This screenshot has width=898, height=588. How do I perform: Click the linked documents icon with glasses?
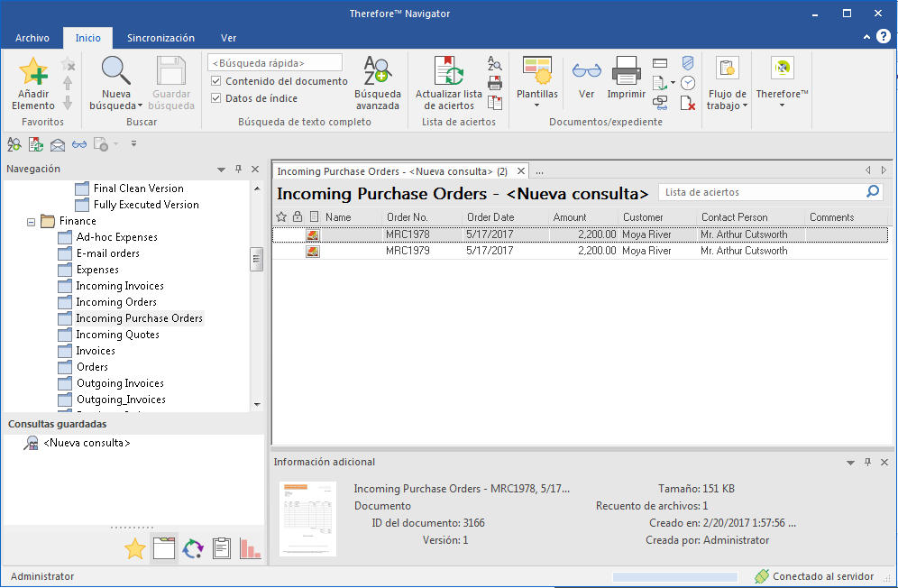(660, 103)
